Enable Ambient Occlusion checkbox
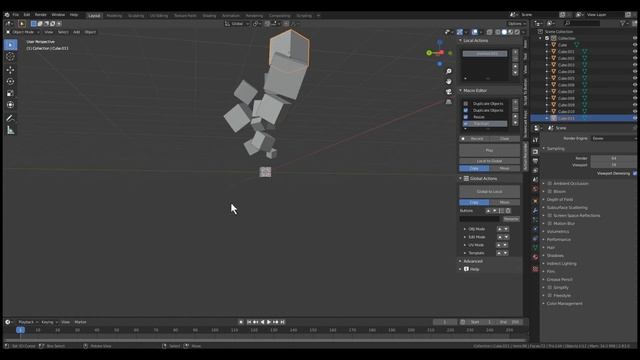The image size is (640, 360). (x=550, y=184)
